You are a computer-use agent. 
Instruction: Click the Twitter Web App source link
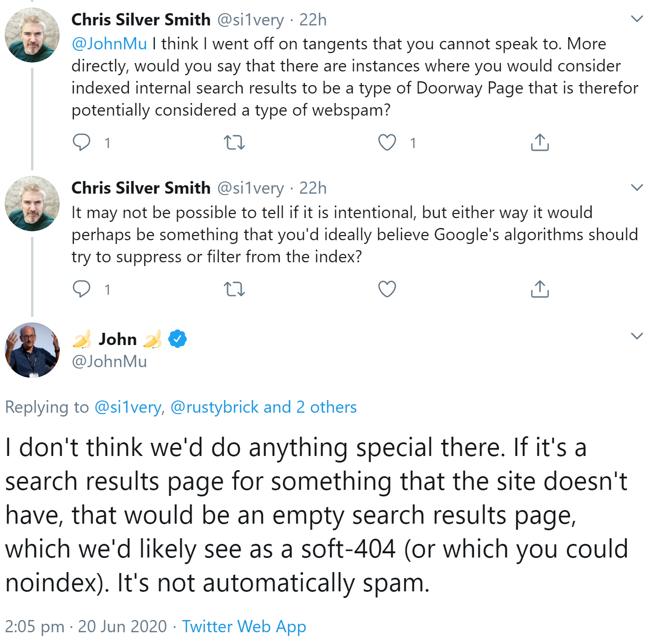pyautogui.click(x=244, y=627)
